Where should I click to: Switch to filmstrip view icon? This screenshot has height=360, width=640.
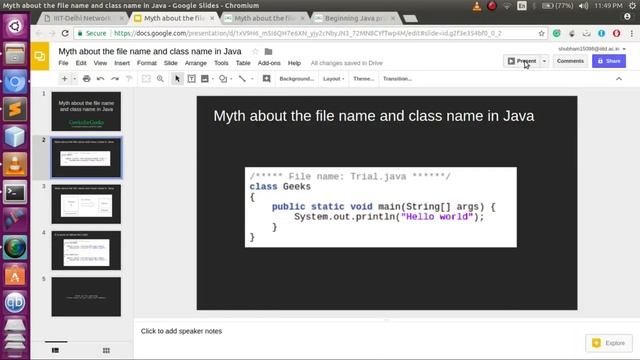pyautogui.click(x=56, y=350)
